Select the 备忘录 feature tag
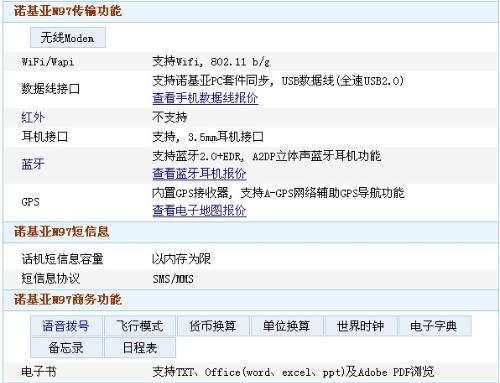The width and height of the screenshot is (500, 383). (x=66, y=348)
